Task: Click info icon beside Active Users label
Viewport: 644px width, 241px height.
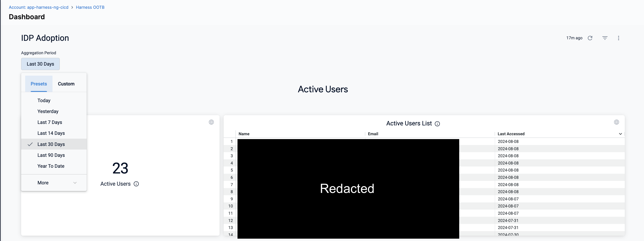Action: (x=136, y=184)
